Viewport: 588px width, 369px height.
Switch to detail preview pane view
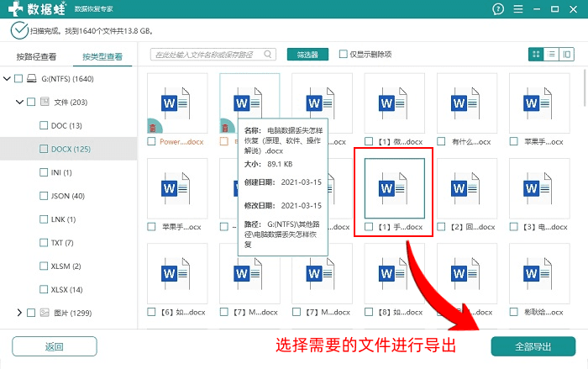point(568,55)
